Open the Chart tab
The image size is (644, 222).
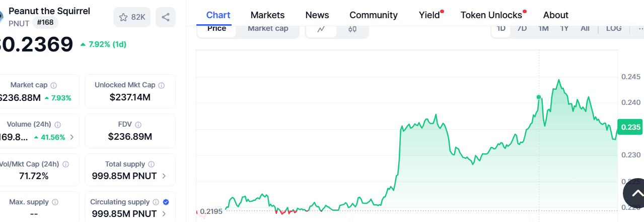[219, 15]
